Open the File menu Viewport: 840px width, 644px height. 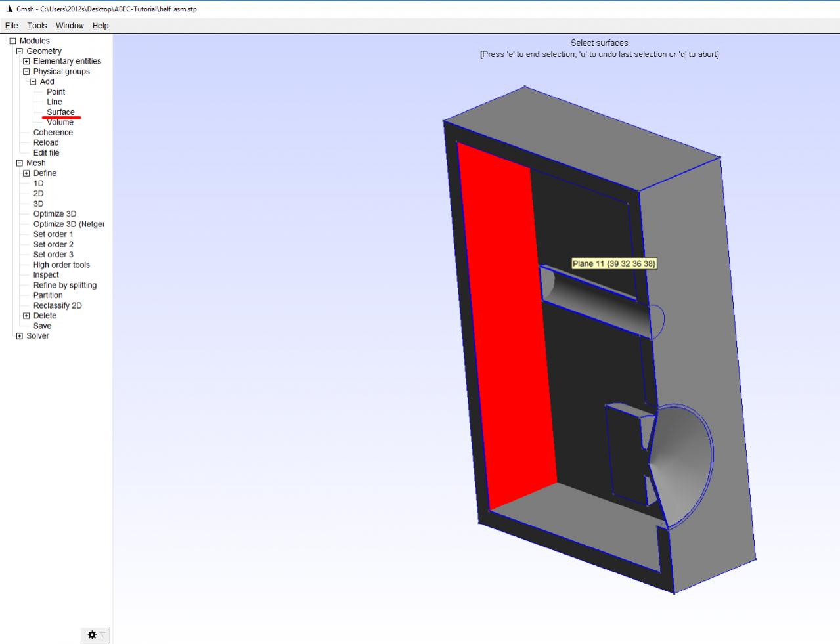pos(12,26)
